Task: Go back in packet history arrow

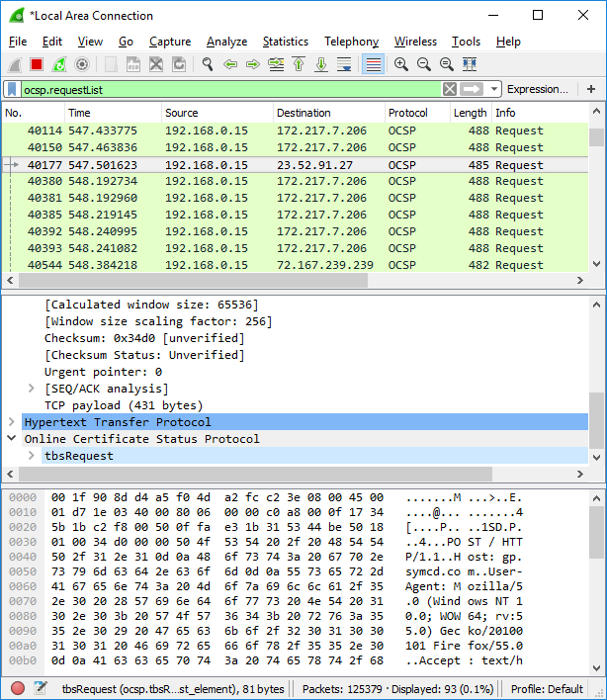Action: tap(230, 64)
